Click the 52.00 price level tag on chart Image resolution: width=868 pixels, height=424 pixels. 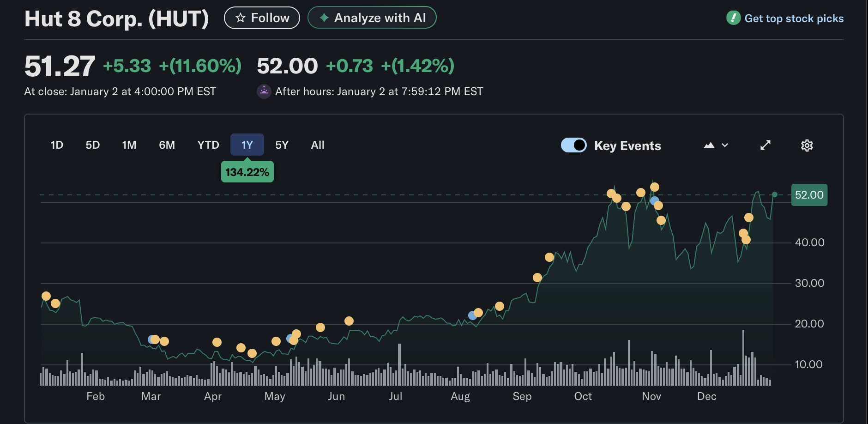click(809, 195)
